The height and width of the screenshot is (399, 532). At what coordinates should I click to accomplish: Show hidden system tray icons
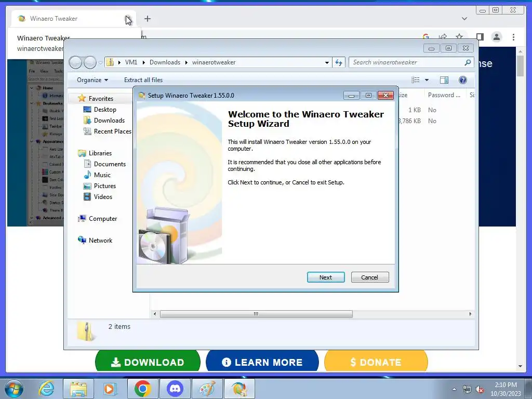tap(454, 389)
